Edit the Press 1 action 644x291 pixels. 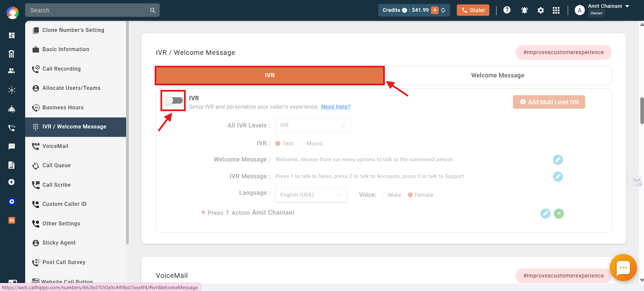[x=545, y=214]
